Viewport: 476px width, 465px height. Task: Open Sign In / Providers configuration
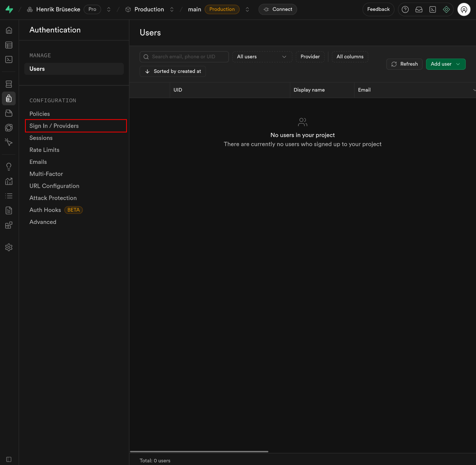click(x=53, y=126)
